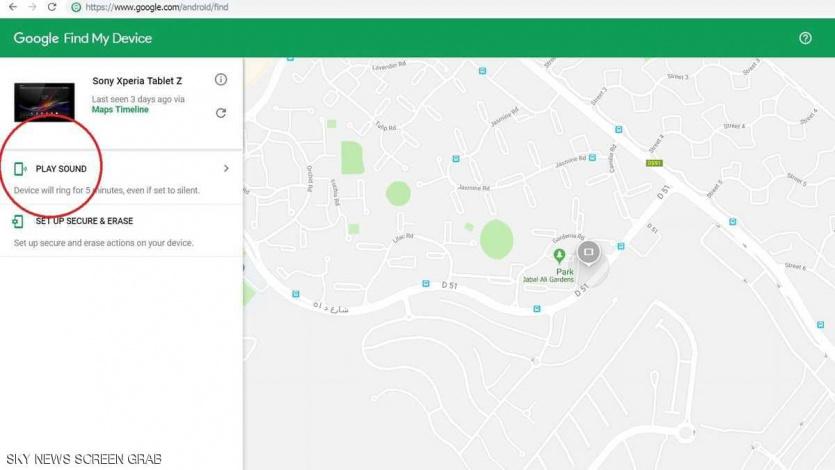Open the Maps Timeline link
Screen dimensions: 835x470
pos(120,110)
